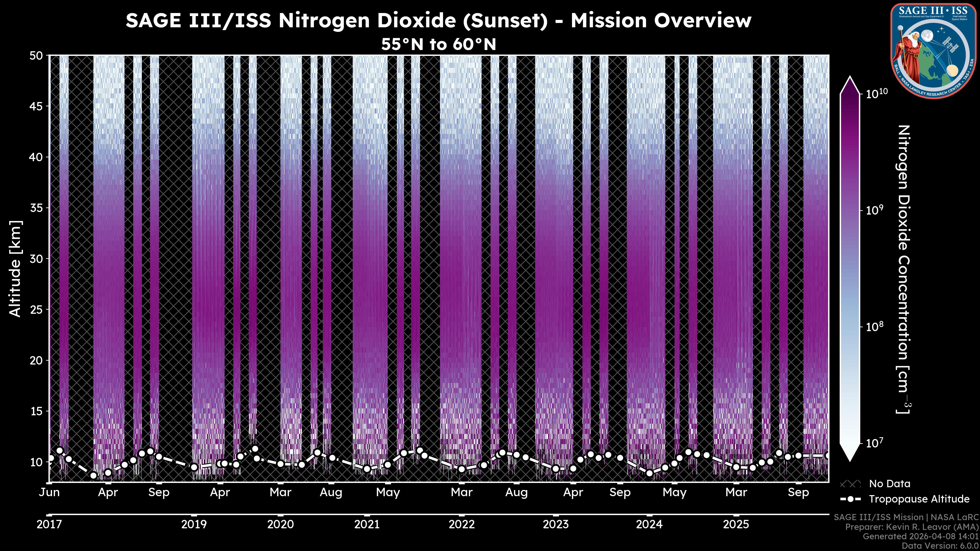980x551 pixels.
Task: Click the May label near 2021
Action: (388, 492)
